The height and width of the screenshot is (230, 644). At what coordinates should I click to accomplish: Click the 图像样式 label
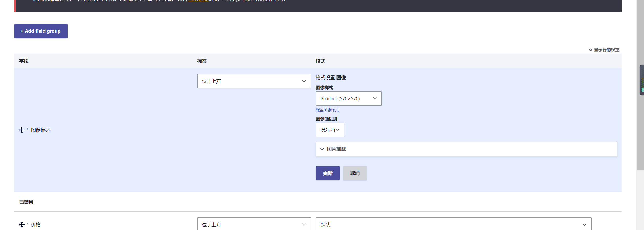[324, 88]
